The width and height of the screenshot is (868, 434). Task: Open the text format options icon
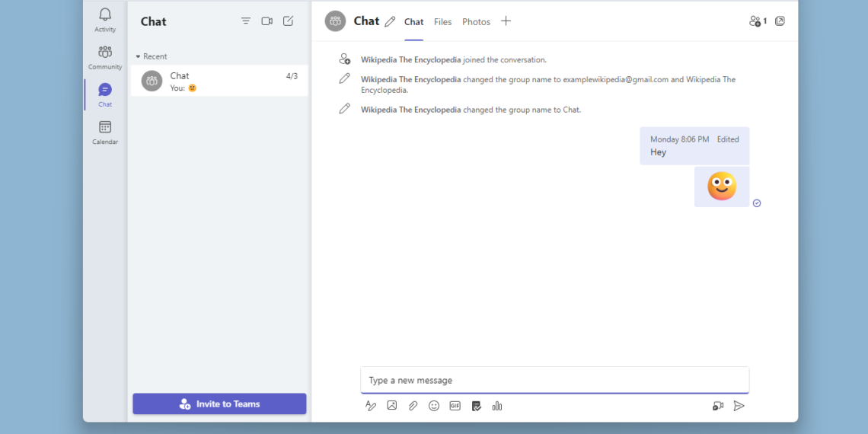click(x=371, y=406)
